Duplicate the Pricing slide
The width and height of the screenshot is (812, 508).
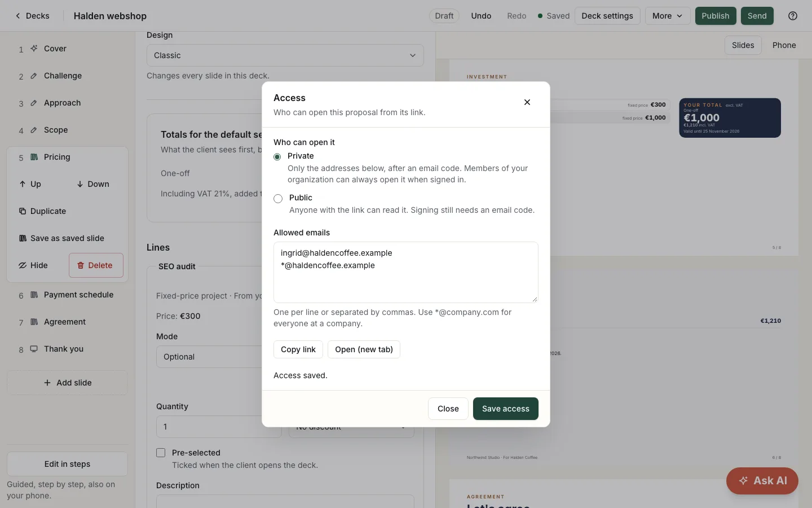coord(42,211)
